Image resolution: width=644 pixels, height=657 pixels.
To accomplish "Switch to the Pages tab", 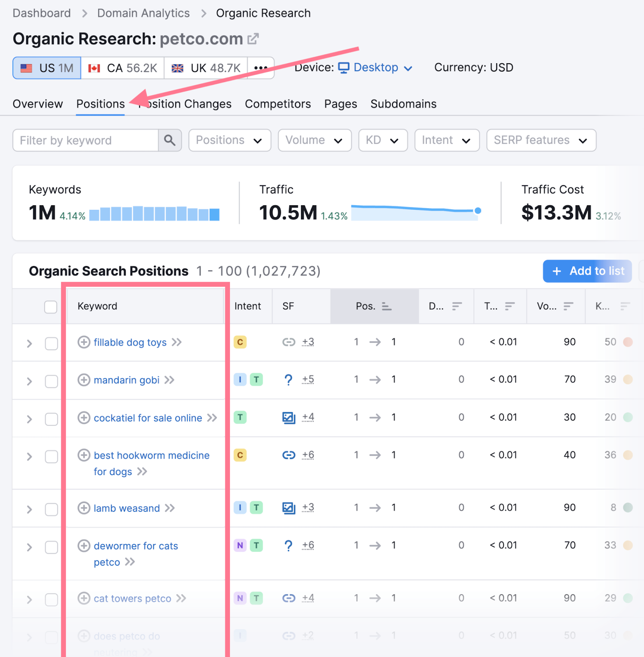I will tap(341, 104).
